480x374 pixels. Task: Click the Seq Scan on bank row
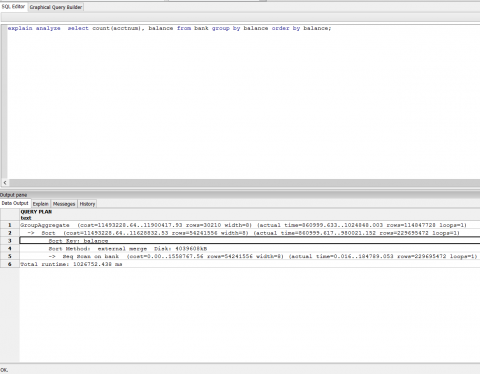coord(250,256)
